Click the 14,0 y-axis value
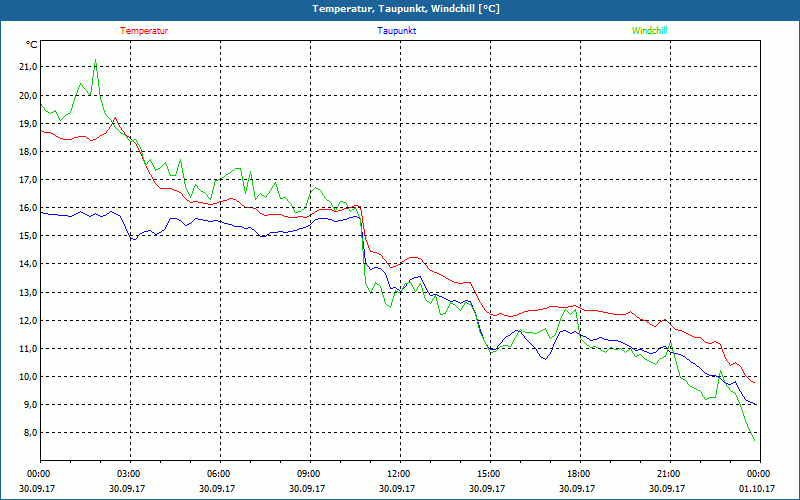Image resolution: width=800 pixels, height=500 pixels. (28, 264)
